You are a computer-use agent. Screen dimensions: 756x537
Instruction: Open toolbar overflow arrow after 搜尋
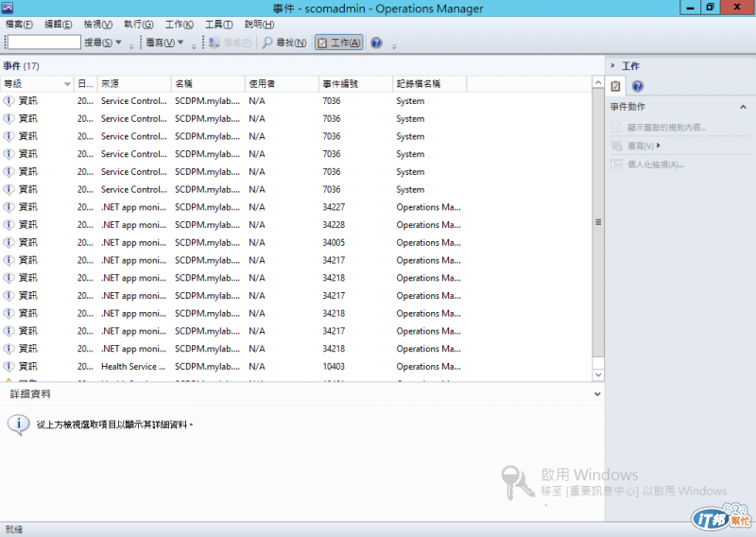point(131,46)
